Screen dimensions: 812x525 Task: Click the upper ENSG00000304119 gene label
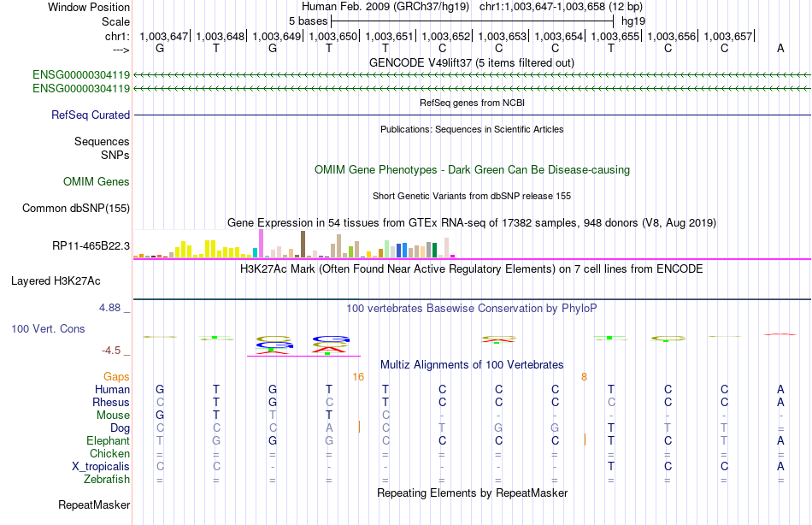point(81,74)
